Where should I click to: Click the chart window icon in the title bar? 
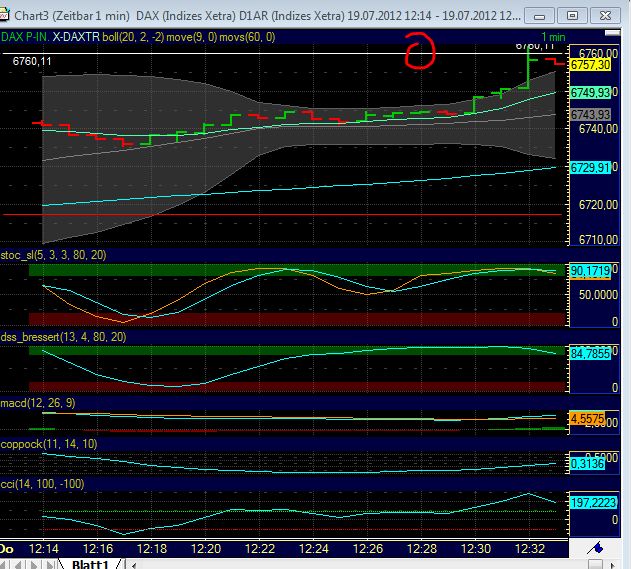[4, 16]
